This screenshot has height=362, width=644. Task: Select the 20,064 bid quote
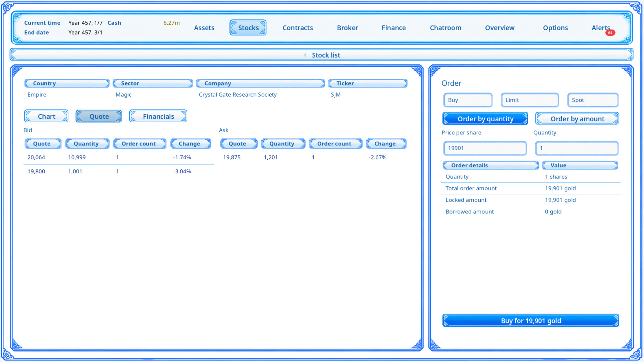pyautogui.click(x=36, y=157)
